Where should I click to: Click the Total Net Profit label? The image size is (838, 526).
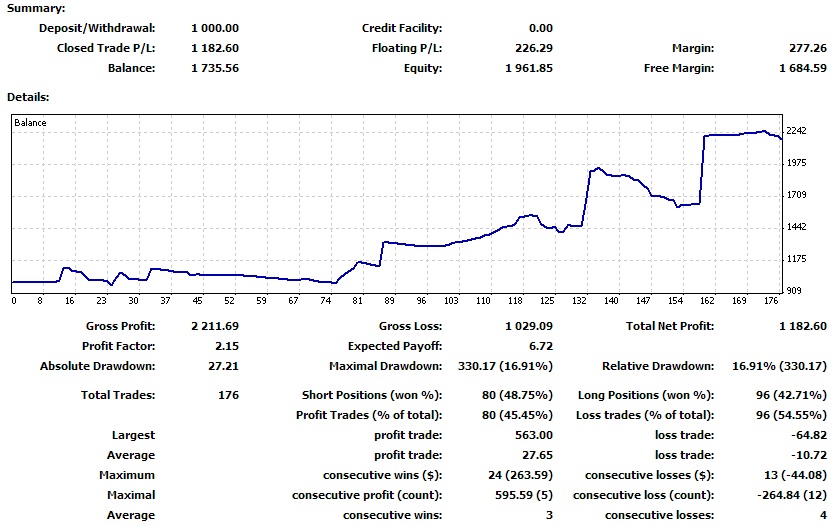coord(670,326)
